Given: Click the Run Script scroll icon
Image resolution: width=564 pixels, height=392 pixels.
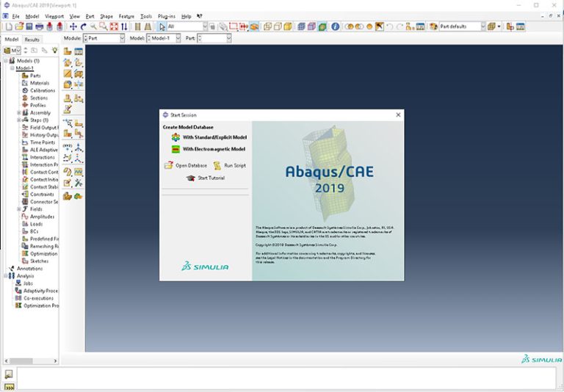Looking at the screenshot, I should click(x=217, y=165).
